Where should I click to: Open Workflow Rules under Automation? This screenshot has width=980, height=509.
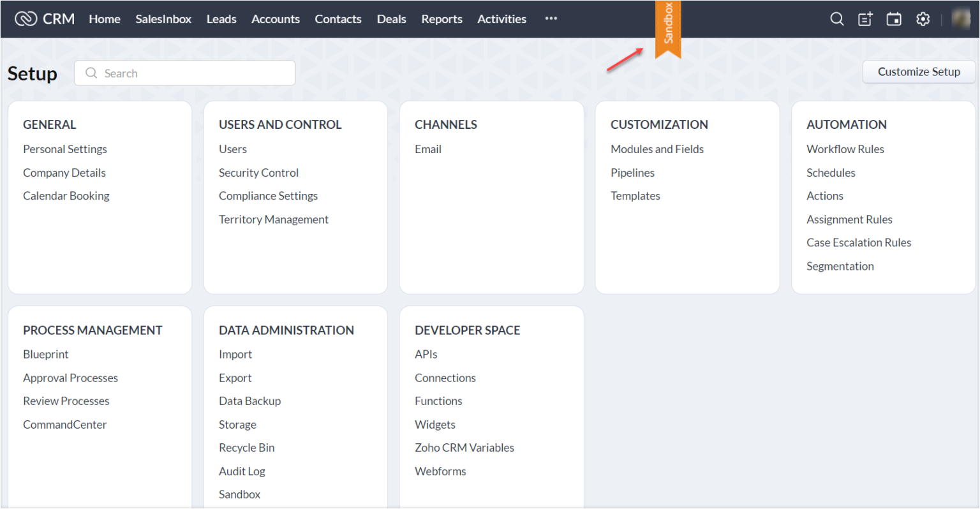(845, 149)
